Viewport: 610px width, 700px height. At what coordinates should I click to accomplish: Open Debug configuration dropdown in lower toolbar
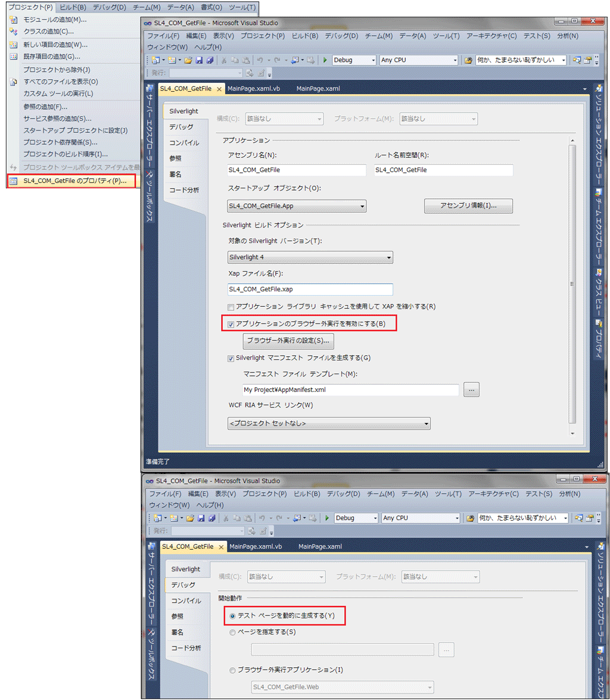coord(356,518)
